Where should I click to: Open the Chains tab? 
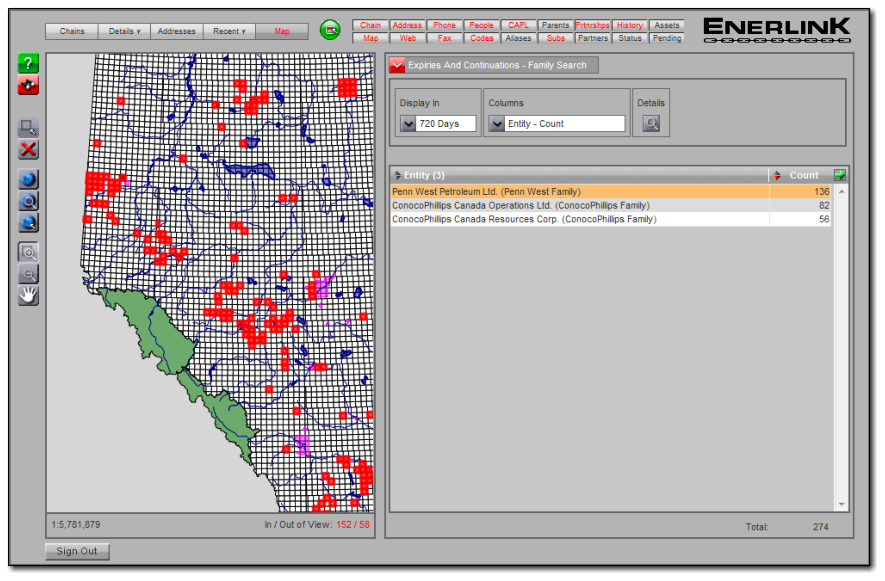(x=72, y=32)
